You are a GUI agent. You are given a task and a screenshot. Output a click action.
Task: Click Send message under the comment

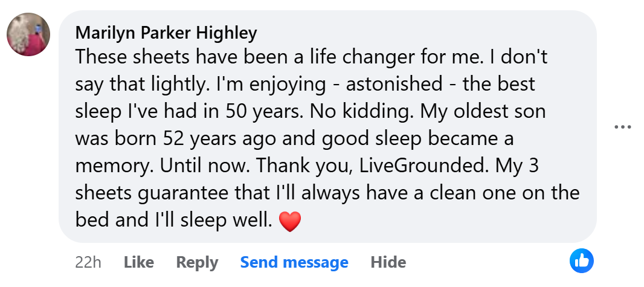[x=294, y=262]
